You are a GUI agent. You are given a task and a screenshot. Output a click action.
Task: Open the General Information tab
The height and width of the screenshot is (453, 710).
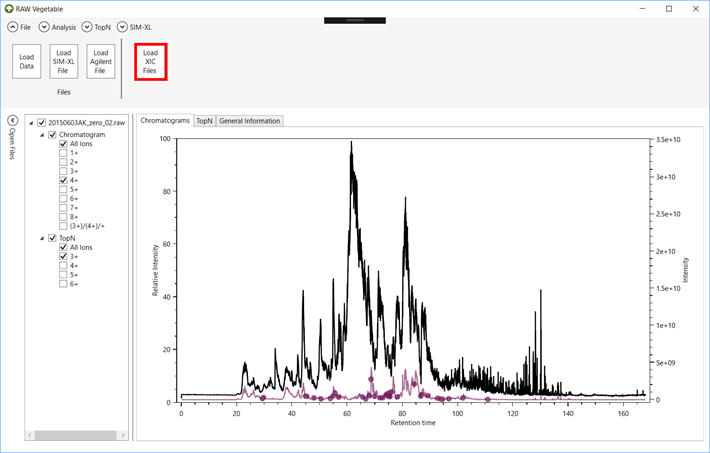249,121
